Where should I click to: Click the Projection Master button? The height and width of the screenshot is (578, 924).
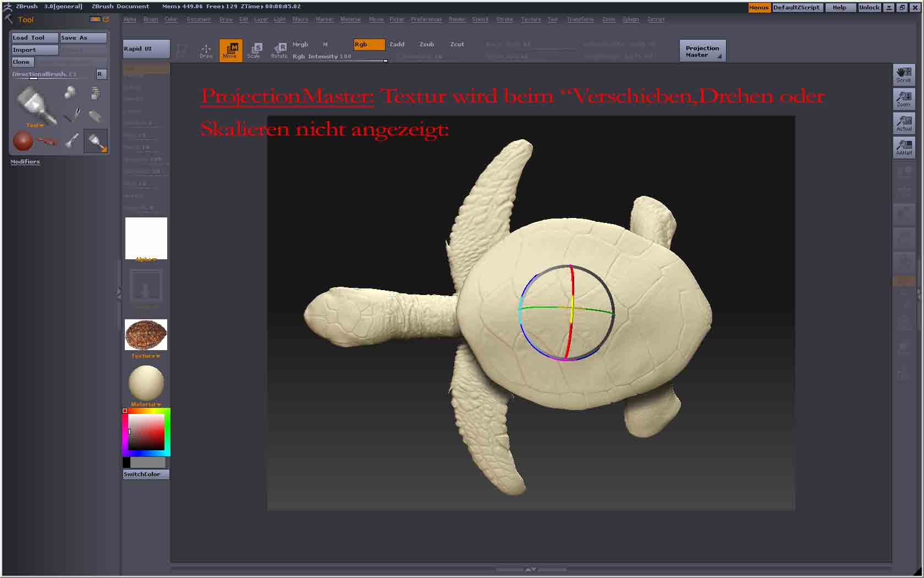tap(702, 51)
